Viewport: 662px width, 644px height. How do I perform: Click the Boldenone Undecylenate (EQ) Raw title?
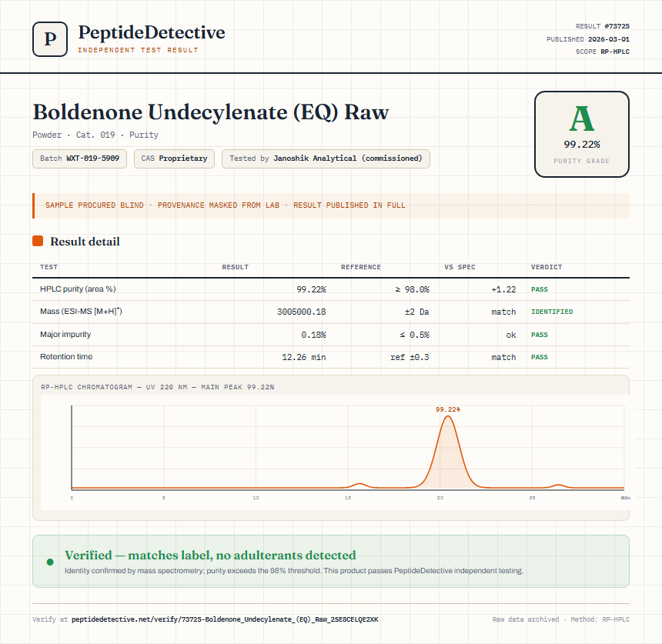tap(211, 112)
